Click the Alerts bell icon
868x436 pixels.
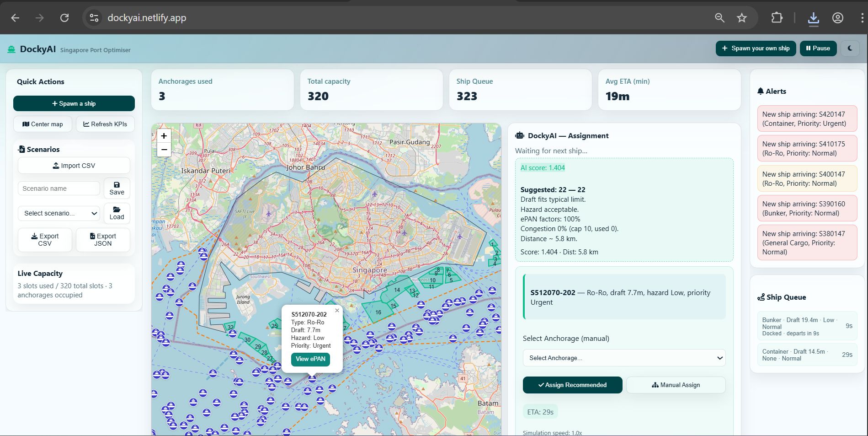click(x=761, y=91)
